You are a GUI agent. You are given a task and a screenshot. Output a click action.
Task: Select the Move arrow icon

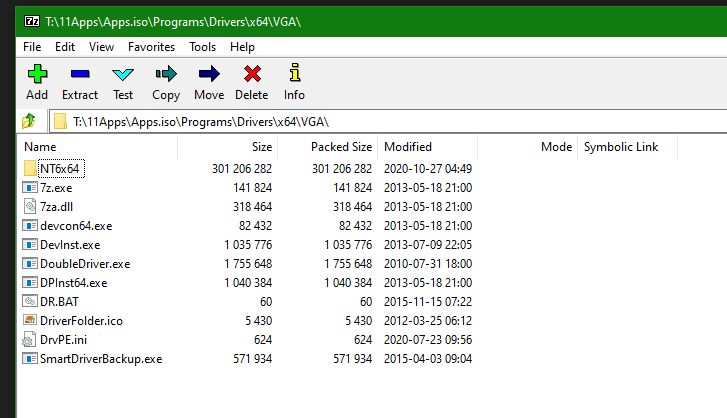[209, 74]
